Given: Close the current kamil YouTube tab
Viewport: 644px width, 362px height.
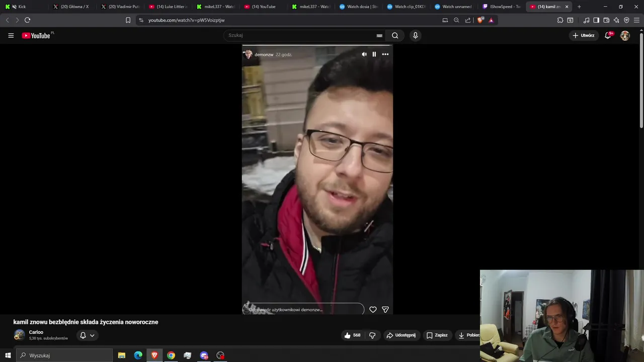Looking at the screenshot, I should tap(567, 7).
